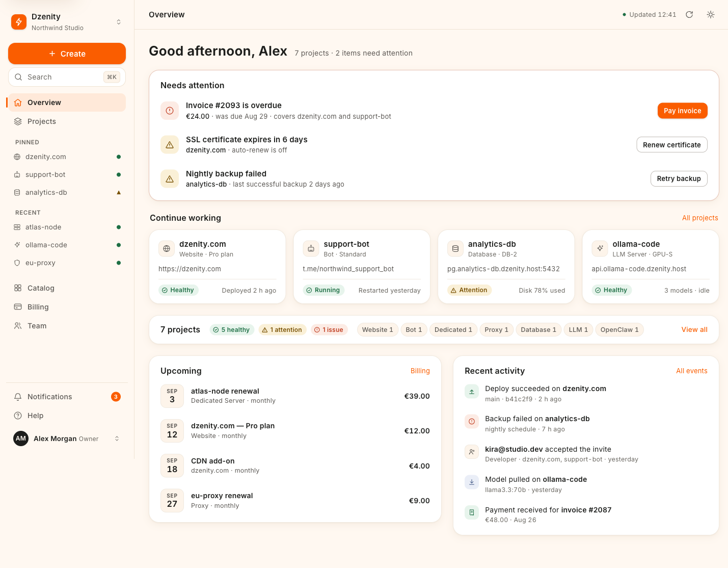Open Projects in the sidebar
Image resolution: width=728 pixels, height=568 pixels.
pyautogui.click(x=67, y=121)
